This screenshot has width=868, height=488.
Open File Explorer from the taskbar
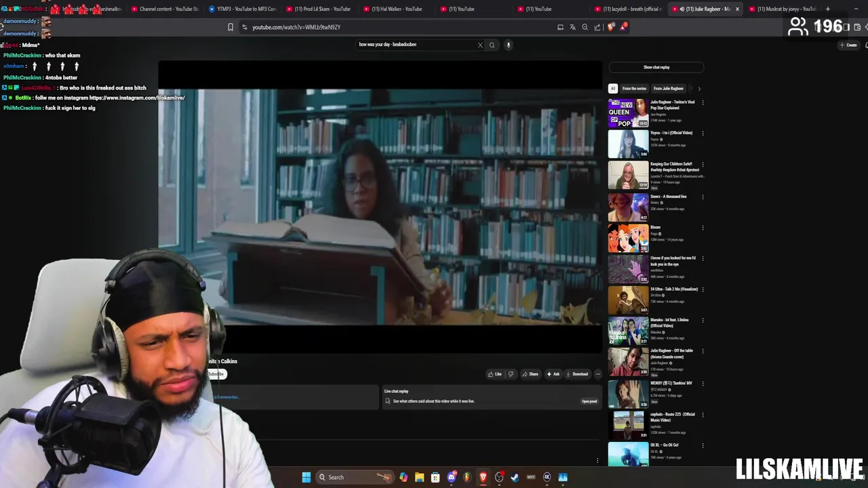pyautogui.click(x=419, y=477)
